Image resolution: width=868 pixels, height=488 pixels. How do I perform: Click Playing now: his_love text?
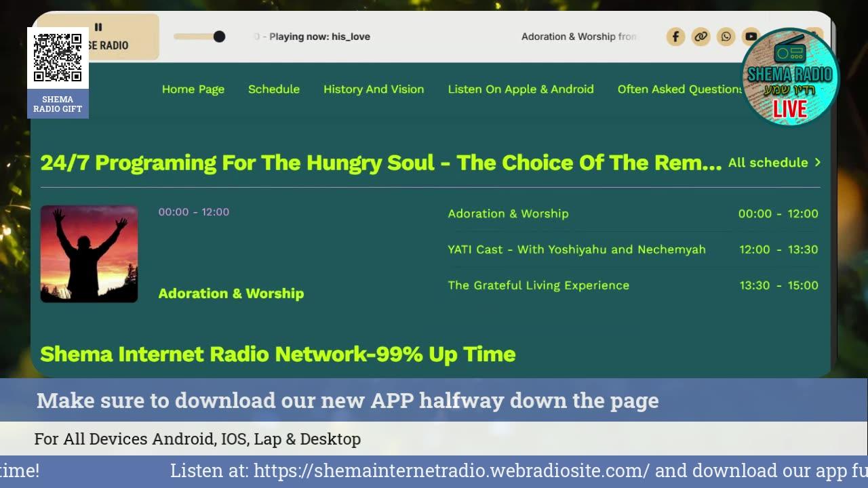tap(319, 37)
